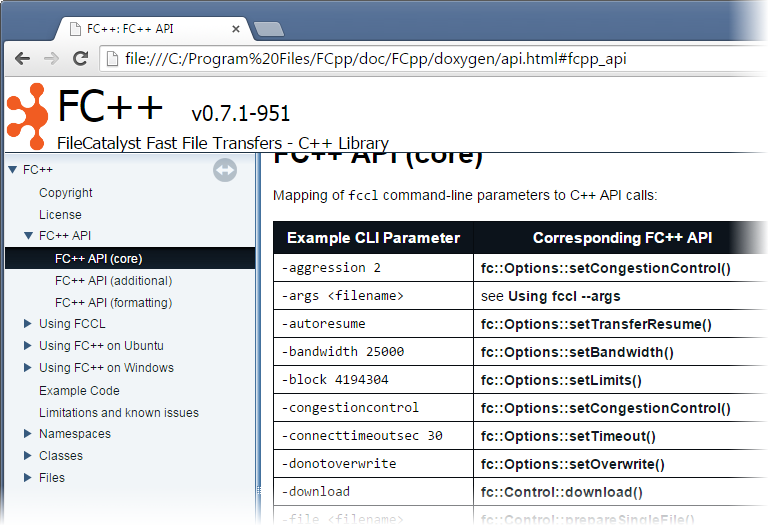Click the browser forward arrow button

click(x=50, y=59)
